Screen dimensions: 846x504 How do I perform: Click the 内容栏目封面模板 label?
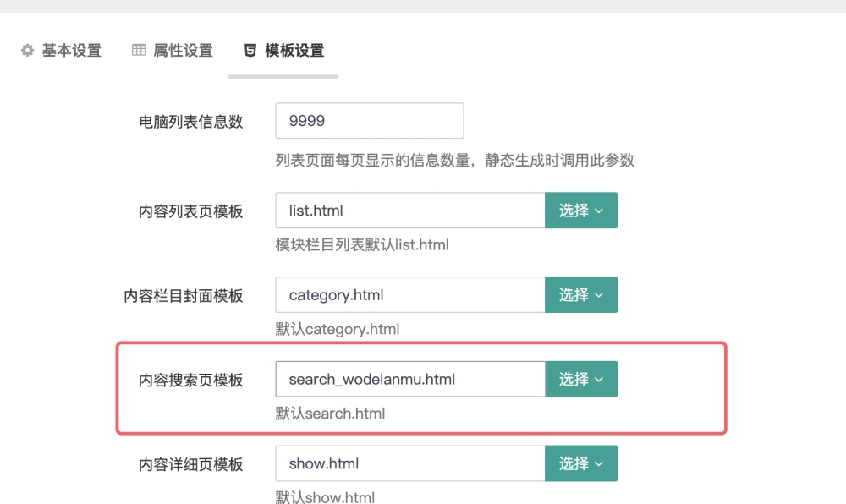(184, 296)
